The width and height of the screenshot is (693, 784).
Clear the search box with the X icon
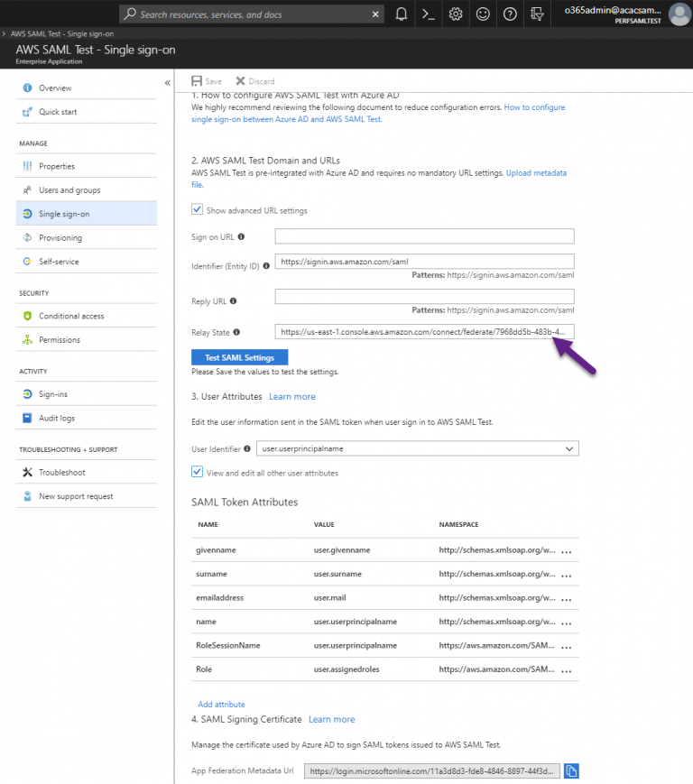pos(377,14)
